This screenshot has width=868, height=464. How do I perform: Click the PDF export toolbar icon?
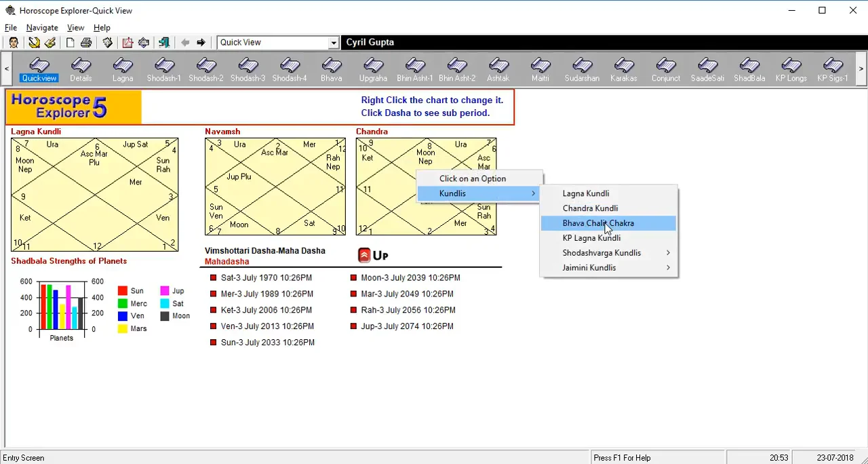click(127, 43)
